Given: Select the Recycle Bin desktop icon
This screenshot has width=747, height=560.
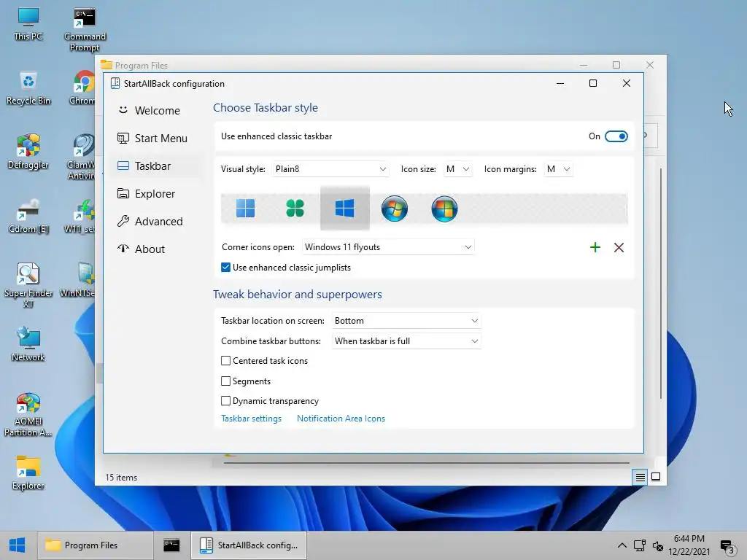Looking at the screenshot, I should pyautogui.click(x=28, y=88).
